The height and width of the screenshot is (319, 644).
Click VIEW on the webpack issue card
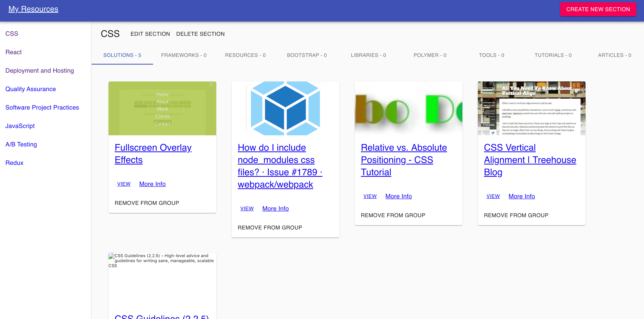pos(246,208)
